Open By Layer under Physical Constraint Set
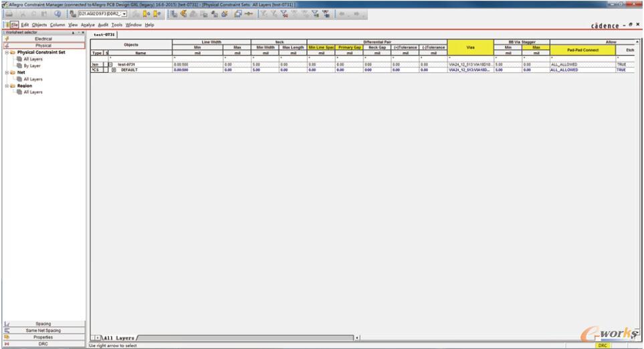Viewport: 644px width, 349px height. (x=32, y=66)
